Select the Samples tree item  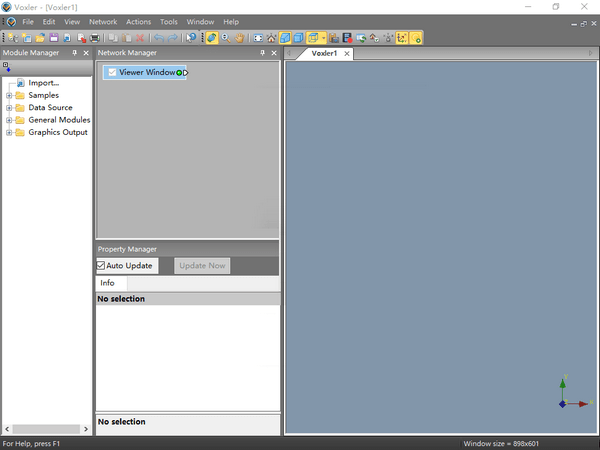click(x=44, y=95)
